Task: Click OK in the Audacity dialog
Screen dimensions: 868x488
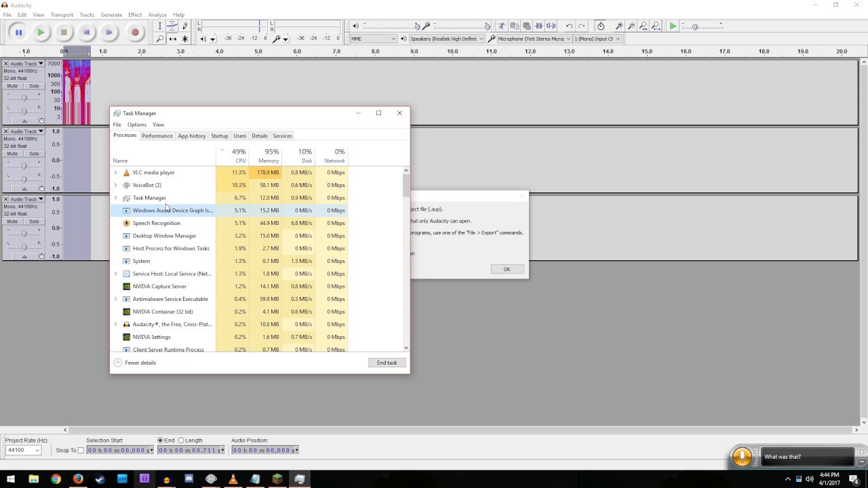Action: (507, 269)
